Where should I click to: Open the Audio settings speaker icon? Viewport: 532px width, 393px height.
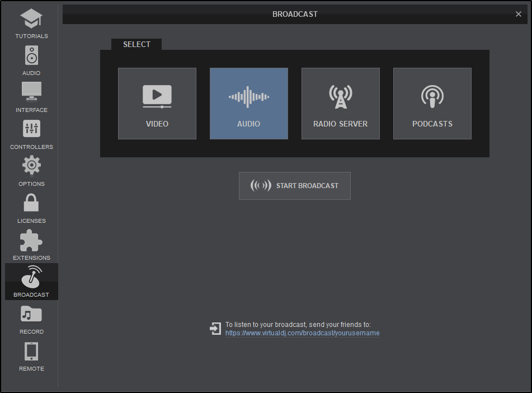tap(31, 57)
